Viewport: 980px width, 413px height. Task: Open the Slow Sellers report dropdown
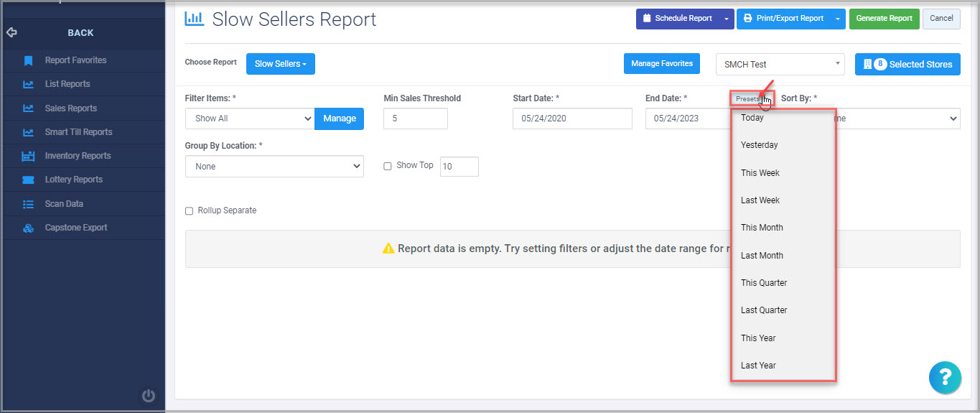click(x=280, y=64)
